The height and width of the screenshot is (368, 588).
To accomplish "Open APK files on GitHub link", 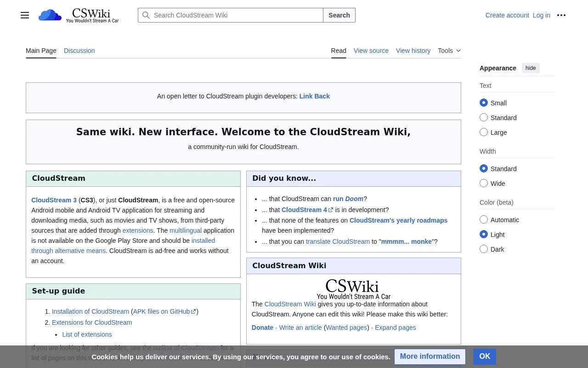I will [164, 311].
